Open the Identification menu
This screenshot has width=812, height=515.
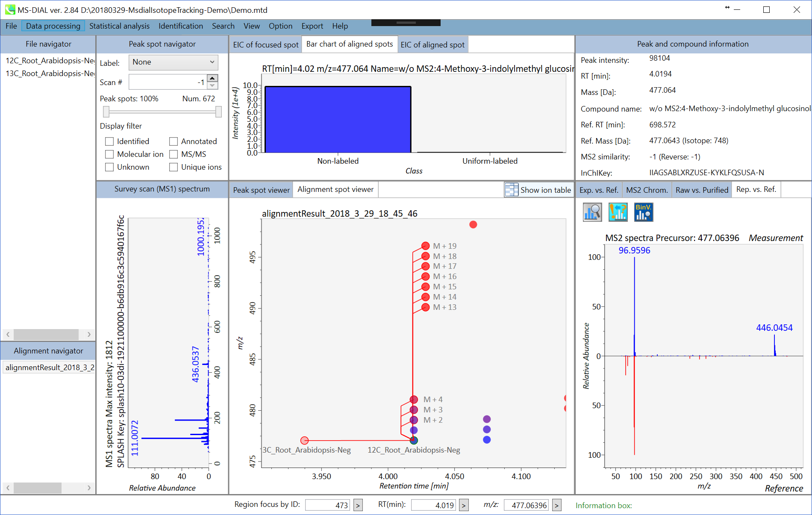pyautogui.click(x=181, y=26)
